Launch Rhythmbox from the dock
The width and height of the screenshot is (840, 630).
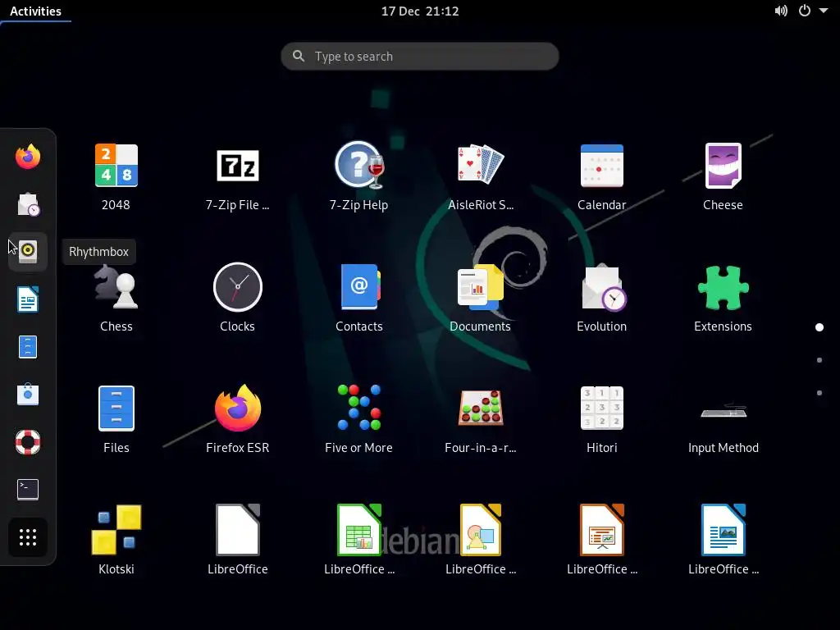[28, 252]
